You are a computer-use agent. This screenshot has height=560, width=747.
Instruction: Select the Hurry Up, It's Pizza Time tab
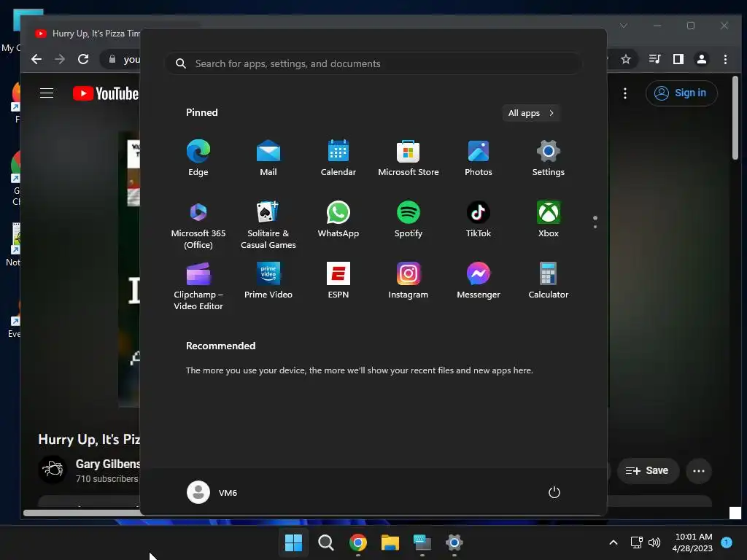87,34
